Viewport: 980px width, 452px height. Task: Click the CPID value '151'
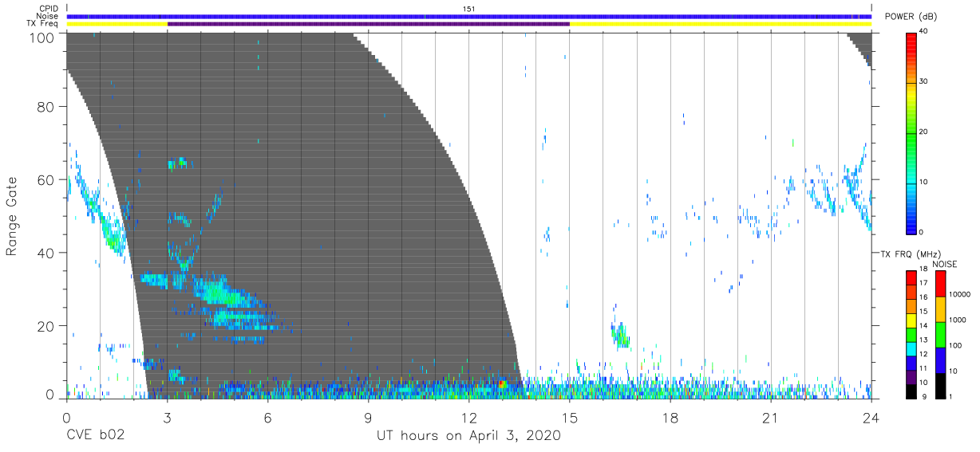[469, 9]
